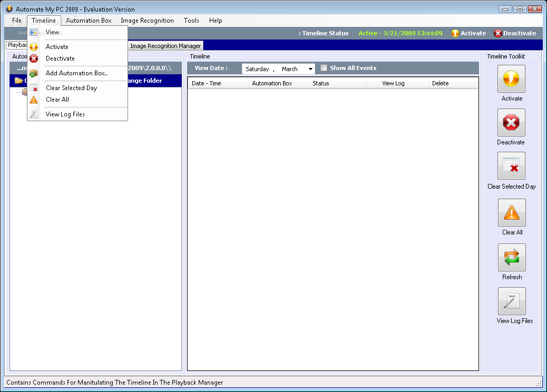Enable the Show All Events checkbox
Image resolution: width=547 pixels, height=392 pixels.
(324, 67)
